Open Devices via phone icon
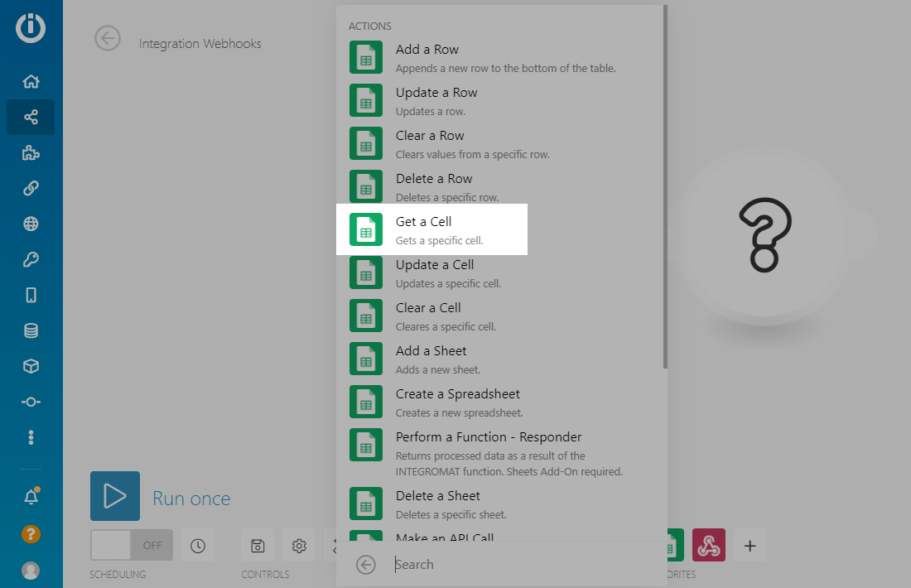Screen dimensions: 911x588 tap(31, 295)
